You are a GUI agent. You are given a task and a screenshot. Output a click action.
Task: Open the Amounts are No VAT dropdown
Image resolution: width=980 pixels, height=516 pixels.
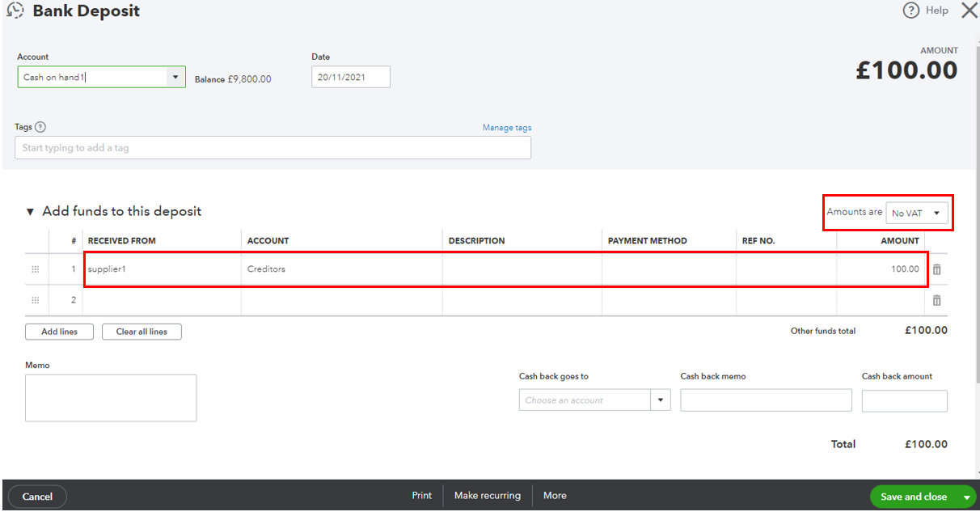[917, 212]
